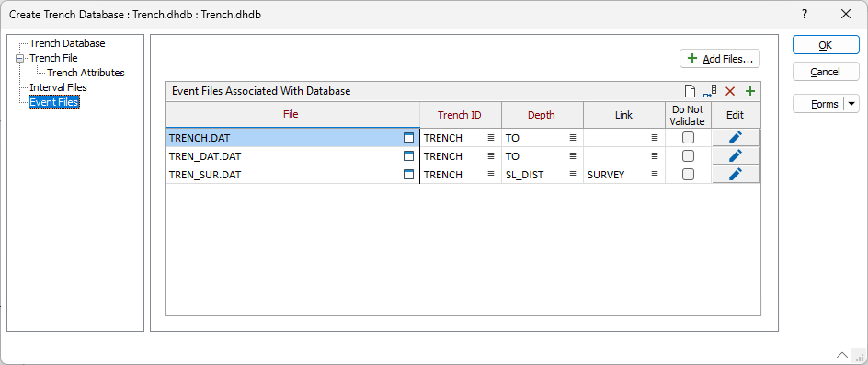Edit TRENCH.DAT with the pencil icon
The width and height of the screenshot is (868, 365).
click(736, 138)
